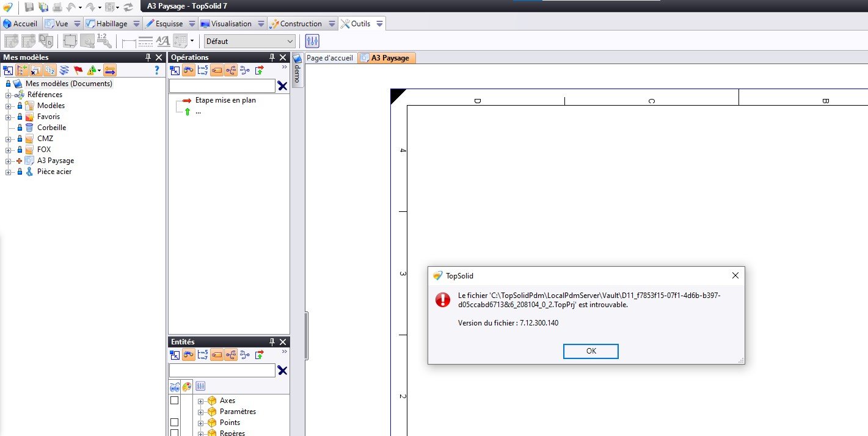This screenshot has height=436, width=868.
Task: Expand the Favoris tree node
Action: tap(9, 117)
